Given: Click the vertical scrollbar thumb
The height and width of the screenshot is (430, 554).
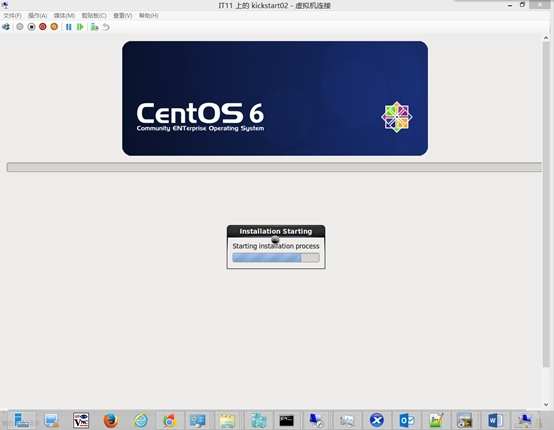Looking at the screenshot, I should [546, 204].
